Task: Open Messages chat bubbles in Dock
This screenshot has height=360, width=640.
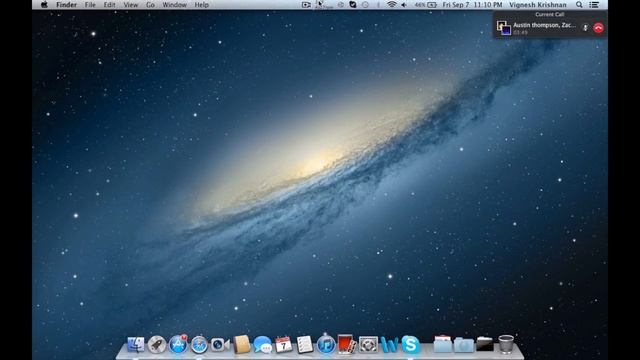Action: click(262, 345)
